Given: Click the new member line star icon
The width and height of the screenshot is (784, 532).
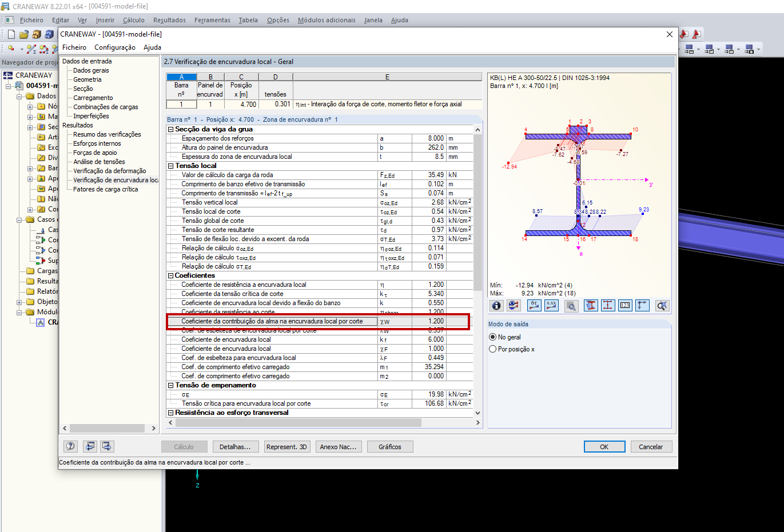Looking at the screenshot, I should point(31,49).
